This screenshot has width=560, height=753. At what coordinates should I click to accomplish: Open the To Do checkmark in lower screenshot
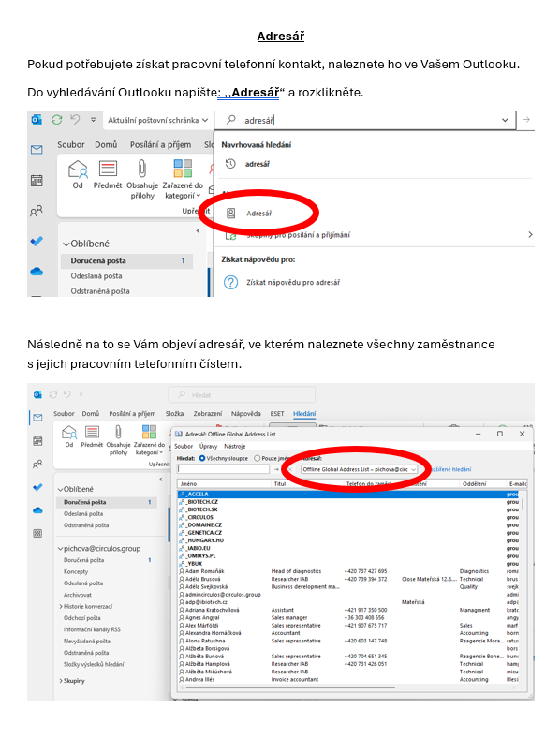tap(37, 487)
